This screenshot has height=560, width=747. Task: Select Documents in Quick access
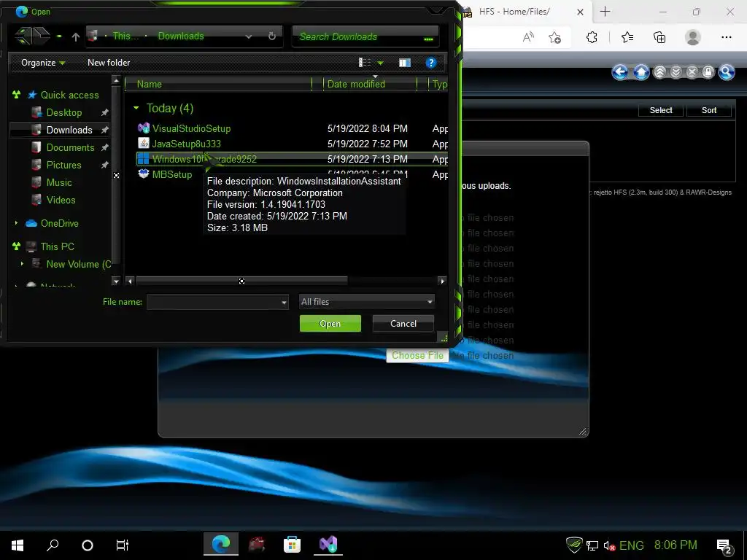[70, 147]
